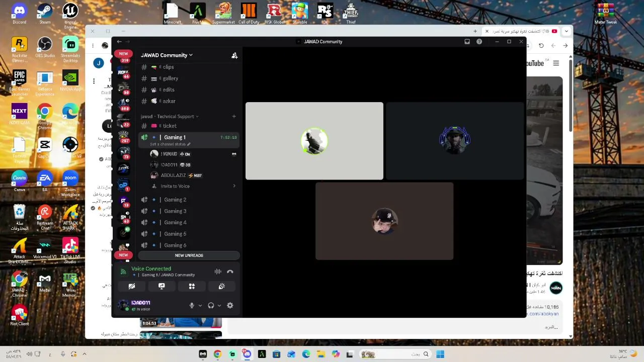Open the Steam desktop shortcut
This screenshot has height=362, width=644.
tap(45, 14)
